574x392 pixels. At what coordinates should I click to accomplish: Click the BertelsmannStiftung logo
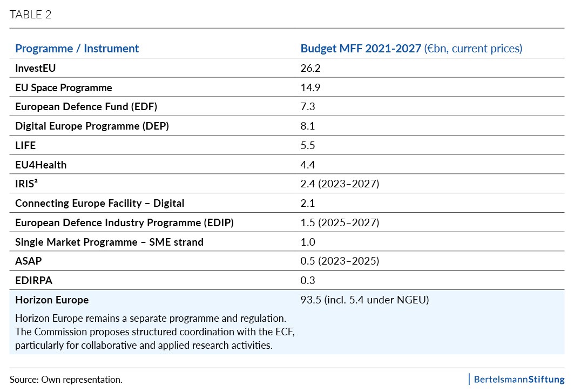point(518,379)
